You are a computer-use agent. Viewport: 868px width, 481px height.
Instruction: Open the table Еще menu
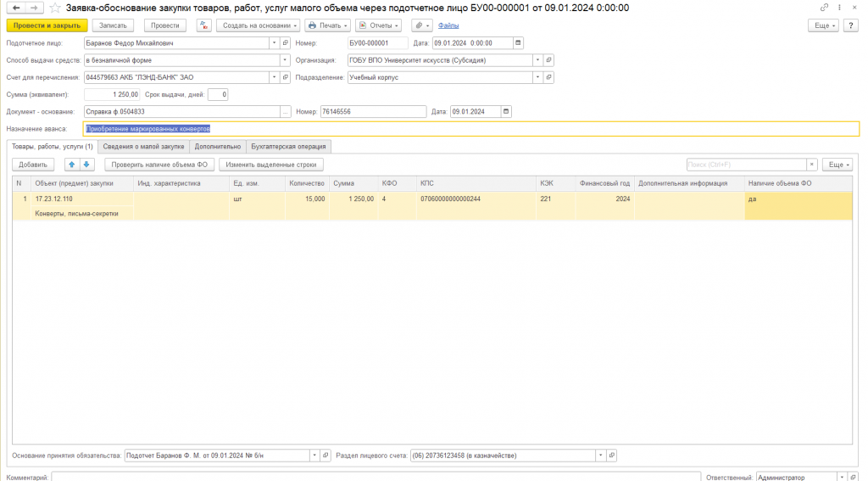tap(837, 165)
